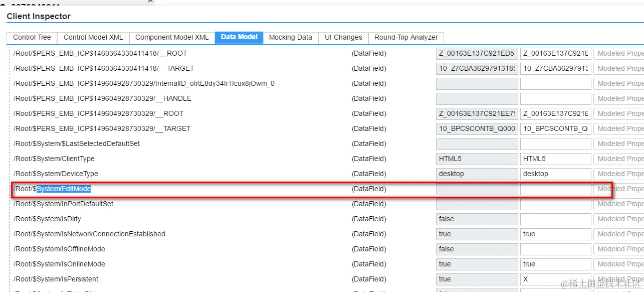Switch to the Component Model XML tab
Image resolution: width=644 pixels, height=292 pixels.
[172, 38]
